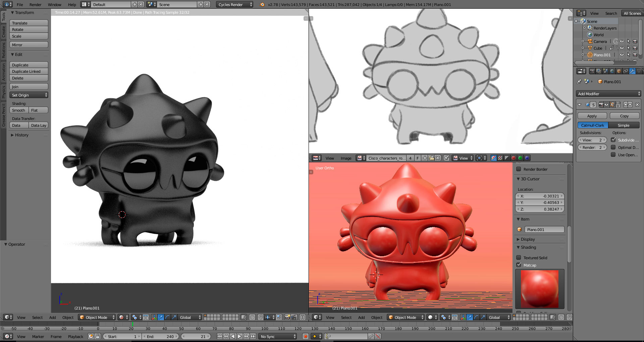Open Object Mode dropdown in left viewport
The height and width of the screenshot is (342, 644).
[x=97, y=317]
